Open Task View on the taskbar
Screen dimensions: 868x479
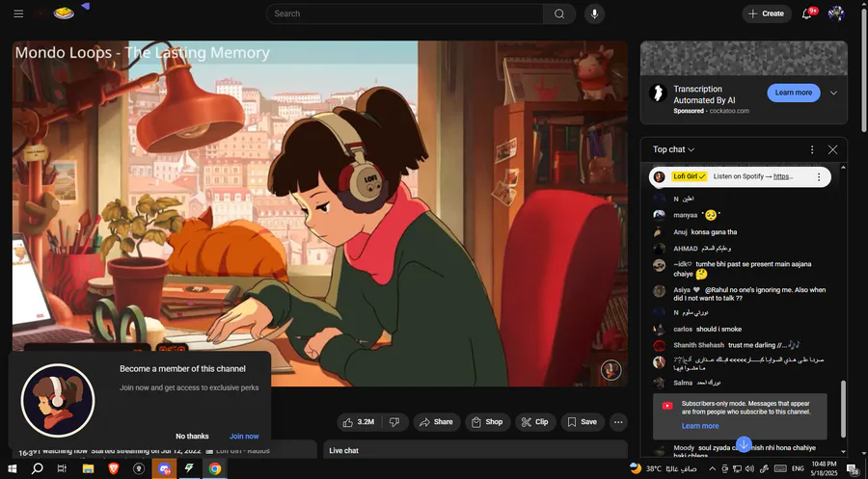point(62,469)
